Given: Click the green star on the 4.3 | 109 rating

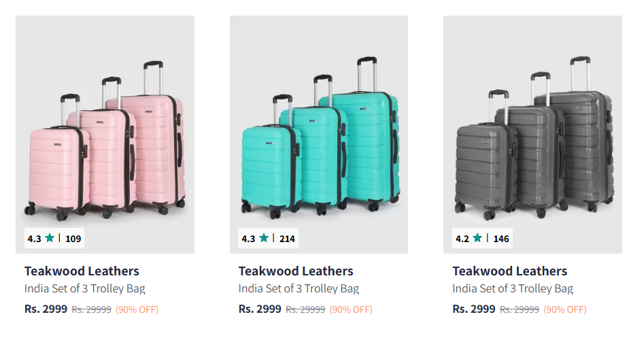Looking at the screenshot, I should click(50, 238).
